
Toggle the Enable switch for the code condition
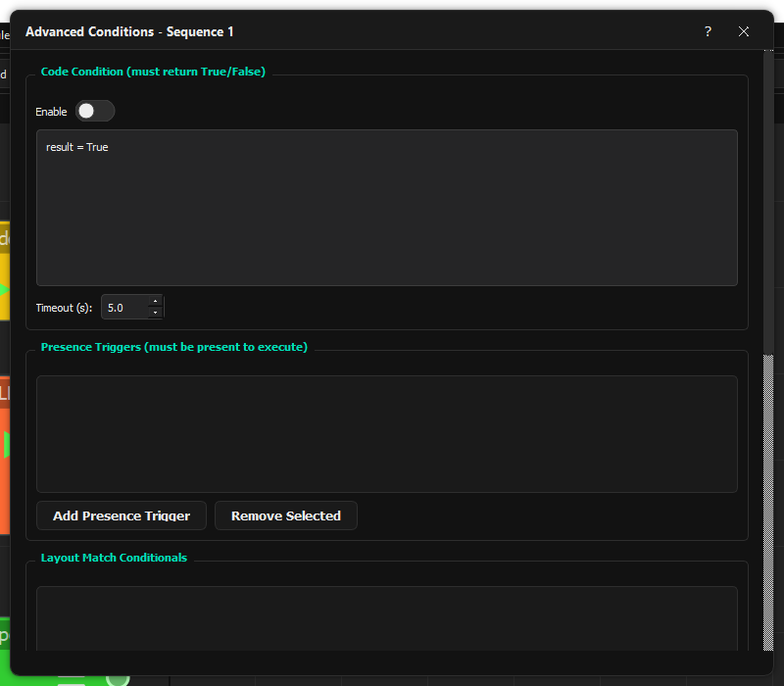pos(94,111)
